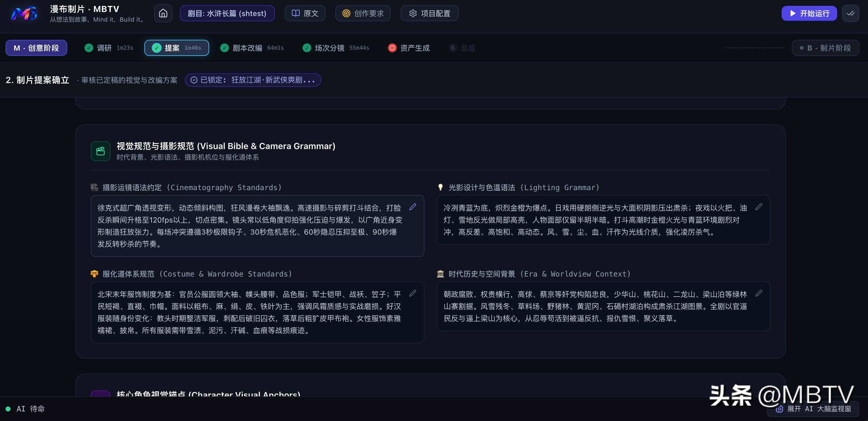868x421 pixels.
Task: Start the run with 开始运行
Action: point(809,14)
